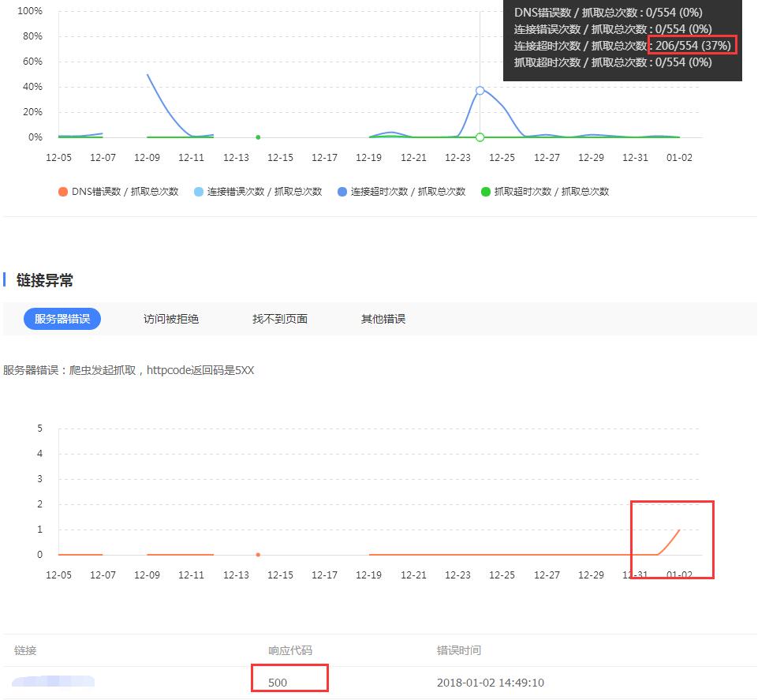Click the 12-19 label on the bottom chart axis
This screenshot has height=700, width=784.
click(x=368, y=575)
